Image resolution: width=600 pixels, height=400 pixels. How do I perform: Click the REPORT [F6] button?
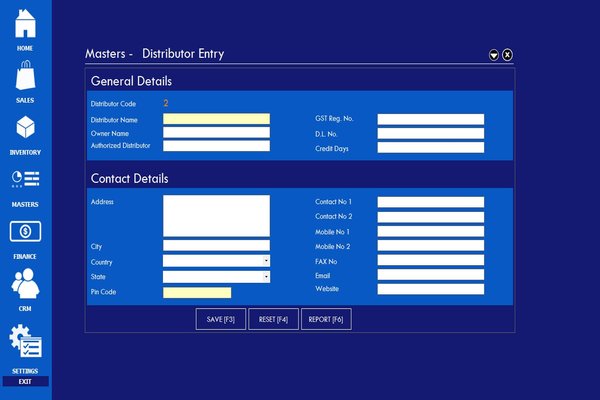point(326,319)
